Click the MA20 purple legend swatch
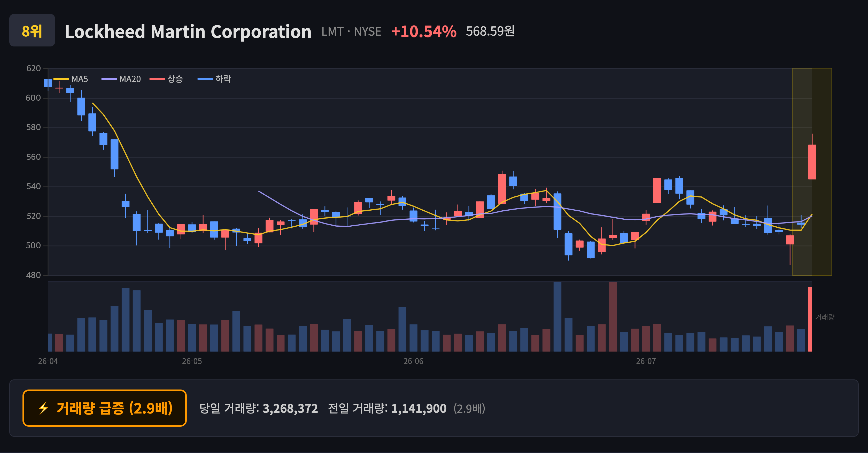The image size is (868, 453). (x=109, y=79)
